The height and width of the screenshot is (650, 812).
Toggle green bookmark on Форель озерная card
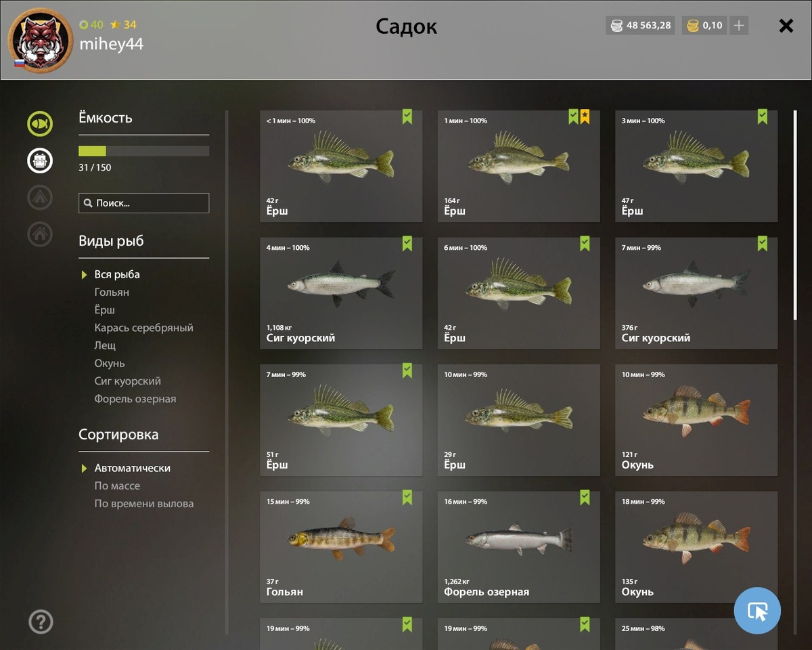pyautogui.click(x=585, y=498)
